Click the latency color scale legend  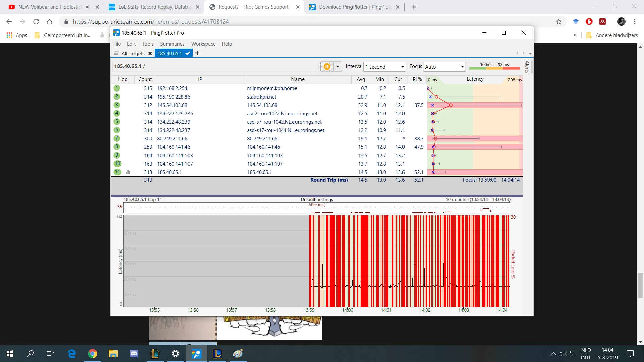click(494, 66)
